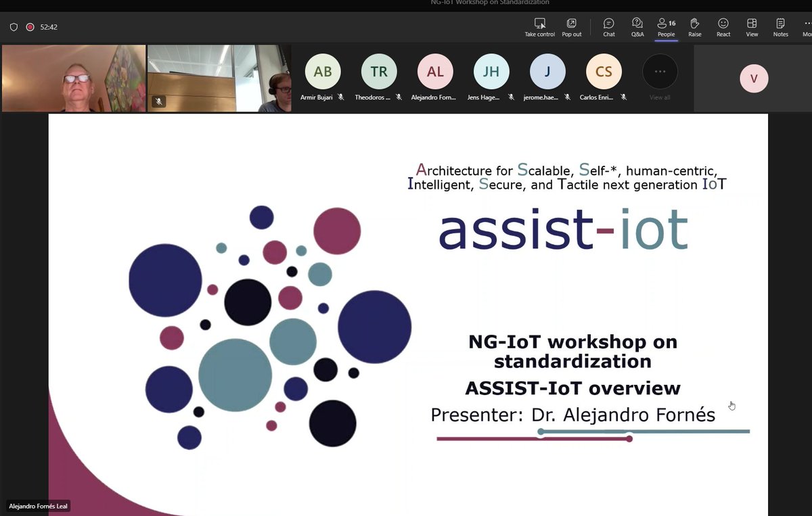
Task: Toggle Carlos Enri's mute status
Action: [x=623, y=97]
